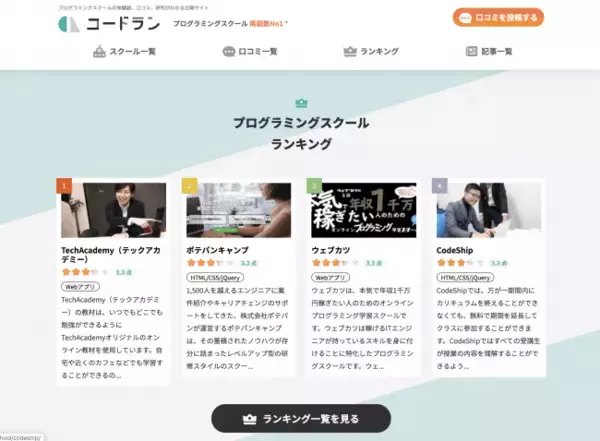Viewport: 600px width, 441px height.
Task: Click the CodeShip title link
Action: [455, 250]
